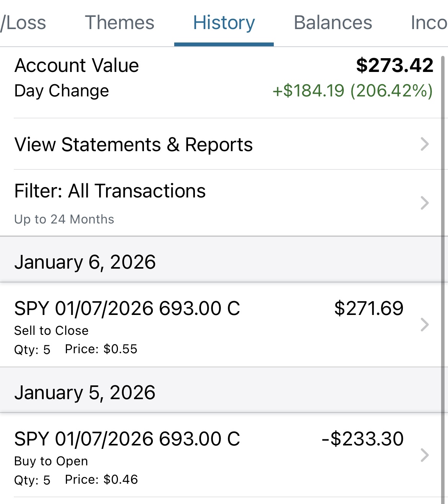Open the Filter: All Transactions selector
This screenshot has width=448, height=504.
coord(110,191)
